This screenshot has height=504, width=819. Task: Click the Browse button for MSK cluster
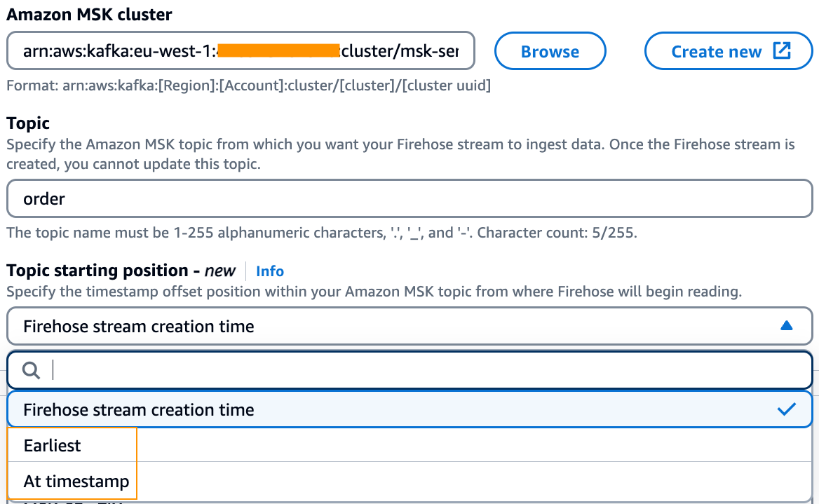[550, 51]
